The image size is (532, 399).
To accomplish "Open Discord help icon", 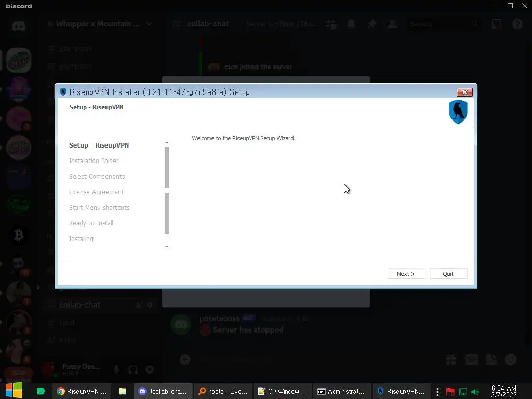I will (x=517, y=24).
